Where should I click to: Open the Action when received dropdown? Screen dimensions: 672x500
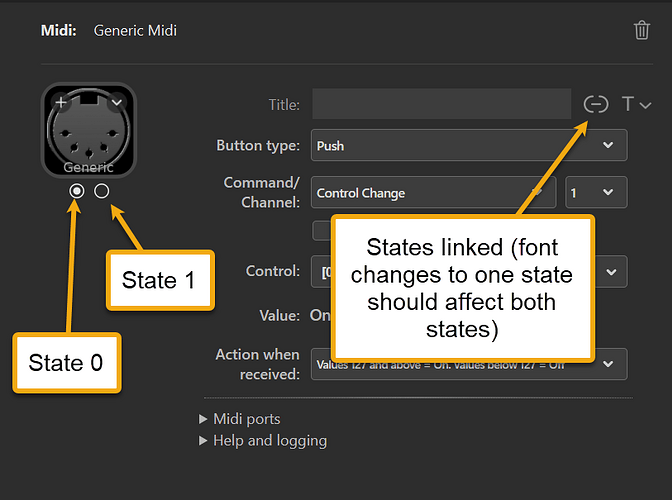coord(469,364)
